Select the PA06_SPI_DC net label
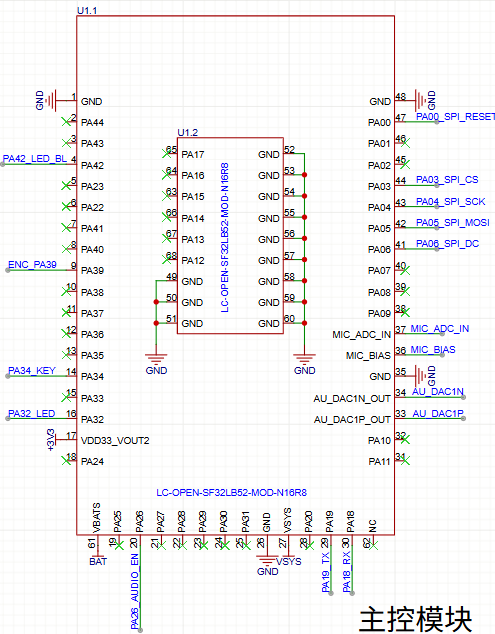The width and height of the screenshot is (495, 634). [448, 243]
